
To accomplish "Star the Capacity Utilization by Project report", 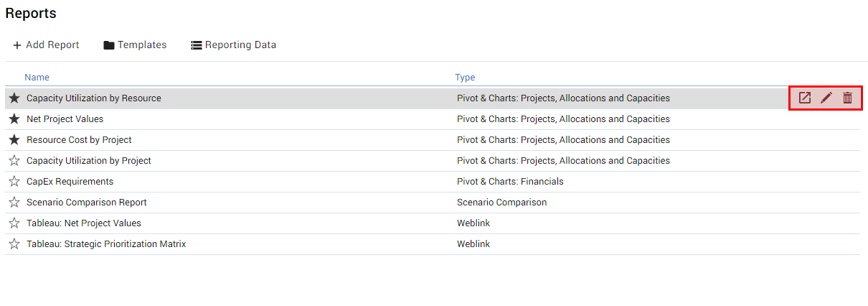I will pos(14,160).
